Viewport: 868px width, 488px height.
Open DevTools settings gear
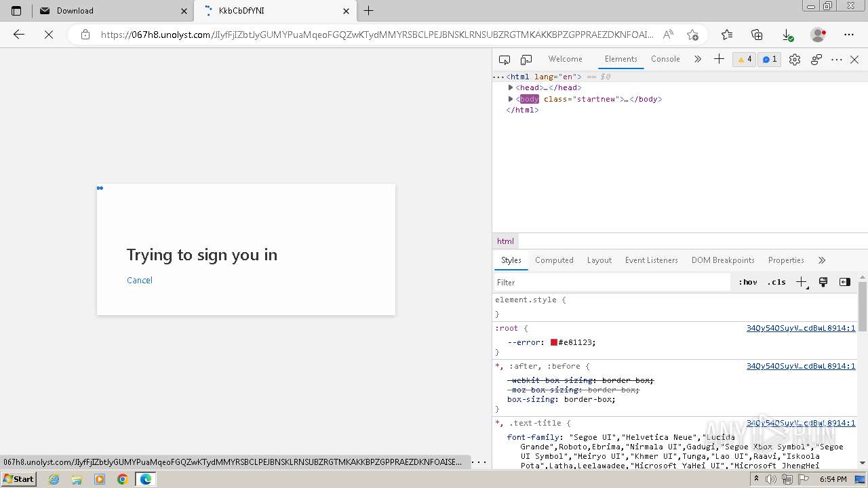[x=795, y=60]
